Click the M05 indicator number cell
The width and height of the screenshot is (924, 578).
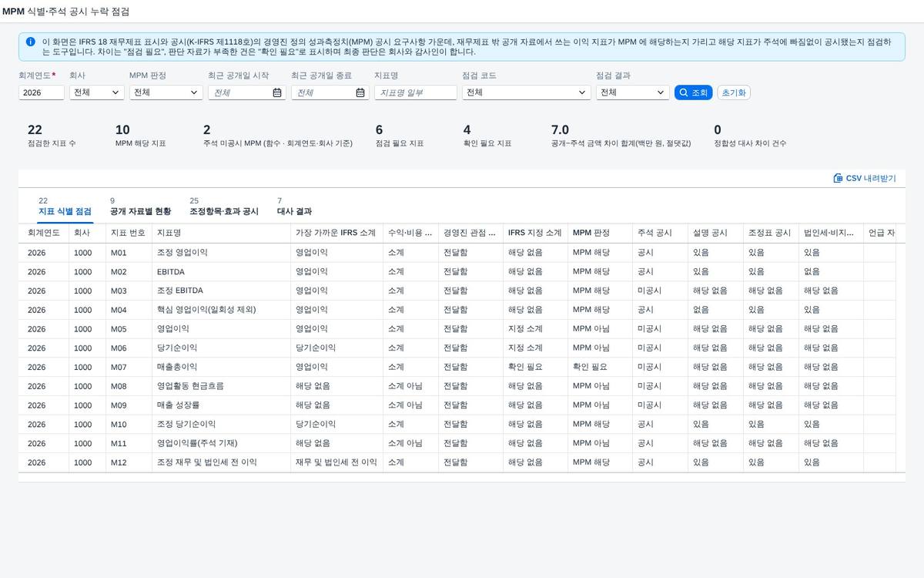pyautogui.click(x=129, y=329)
